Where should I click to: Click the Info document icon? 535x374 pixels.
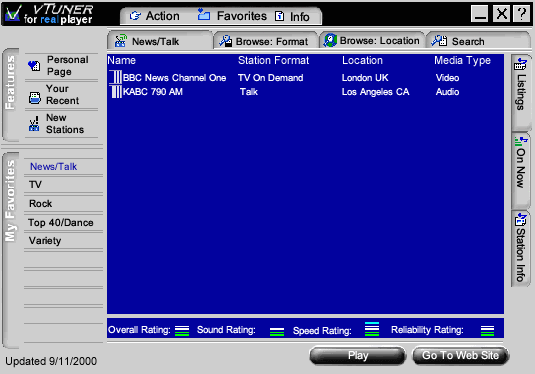(x=279, y=16)
